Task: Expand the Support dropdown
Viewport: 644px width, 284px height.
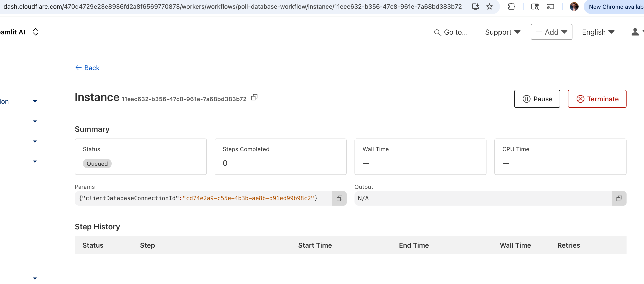Action: [502, 32]
